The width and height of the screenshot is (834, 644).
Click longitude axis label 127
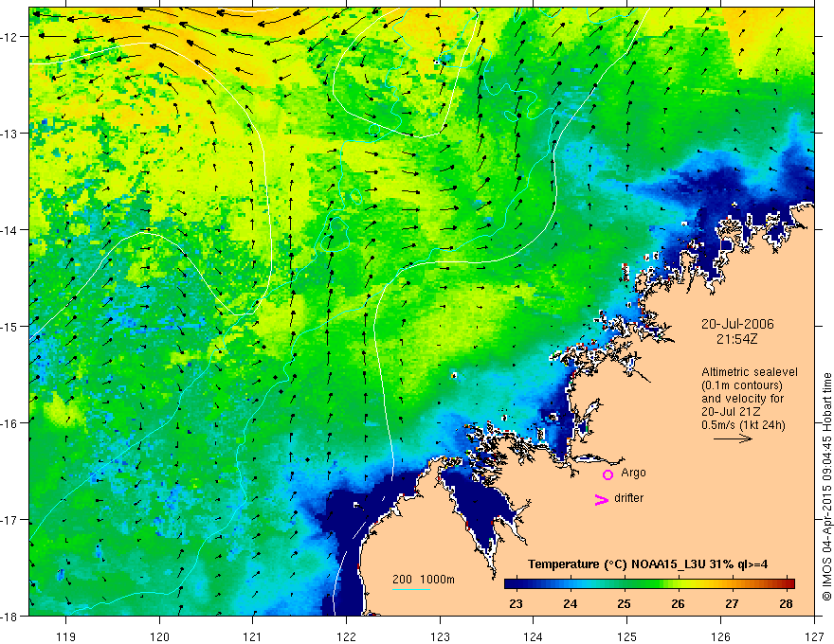814,636
